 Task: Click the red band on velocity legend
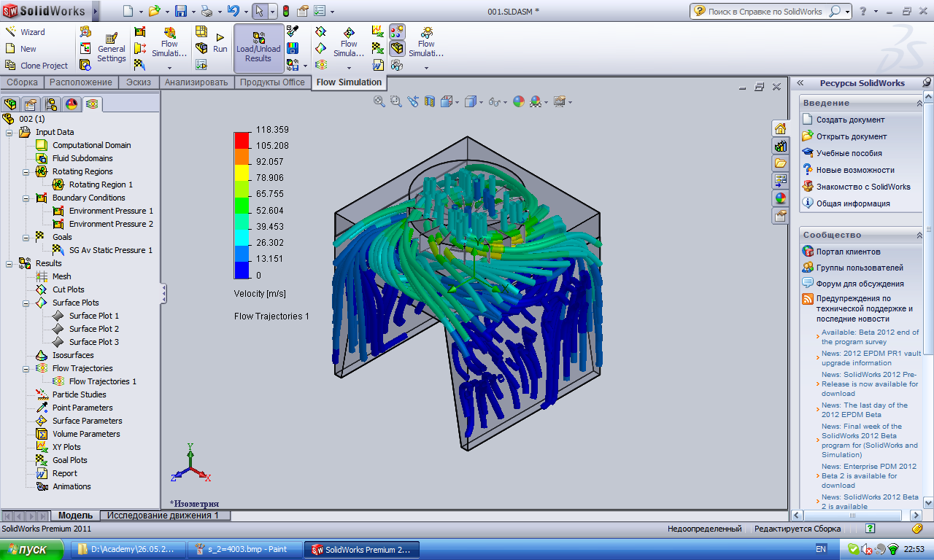242,141
